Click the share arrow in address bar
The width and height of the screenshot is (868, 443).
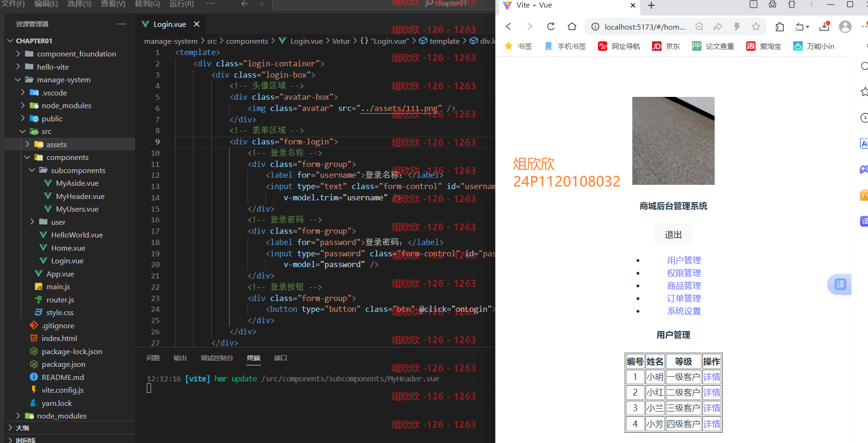[x=718, y=27]
